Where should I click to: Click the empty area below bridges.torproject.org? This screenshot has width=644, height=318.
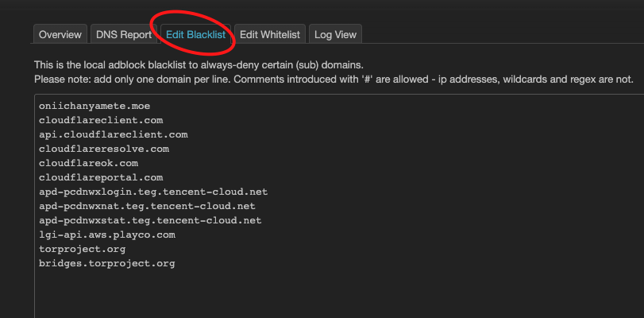pos(339,294)
